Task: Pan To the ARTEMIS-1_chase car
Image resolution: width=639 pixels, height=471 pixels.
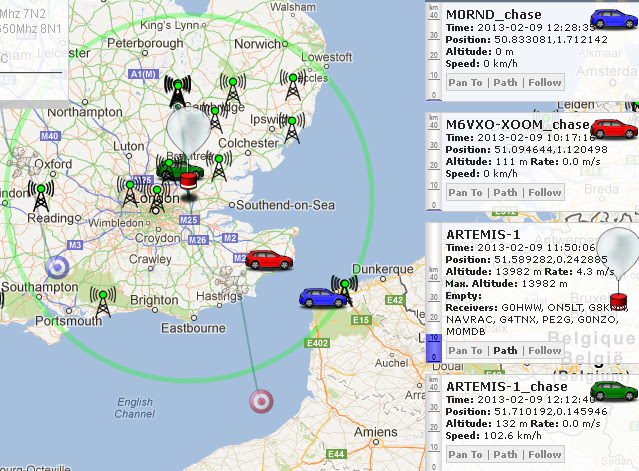Action: (x=465, y=455)
